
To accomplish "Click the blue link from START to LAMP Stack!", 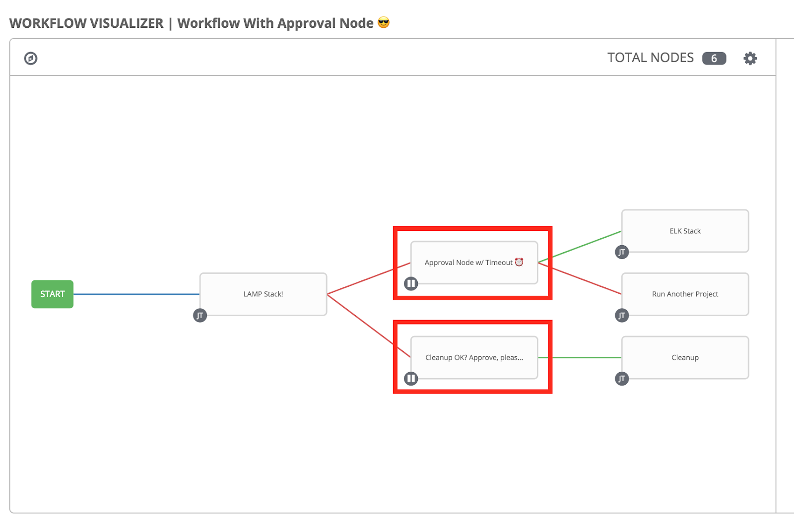I will tap(136, 294).
